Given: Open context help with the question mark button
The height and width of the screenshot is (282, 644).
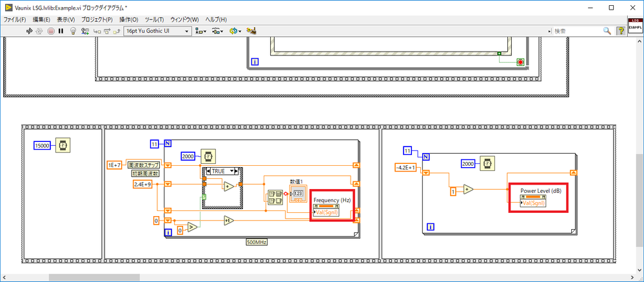Looking at the screenshot, I should pyautogui.click(x=621, y=31).
